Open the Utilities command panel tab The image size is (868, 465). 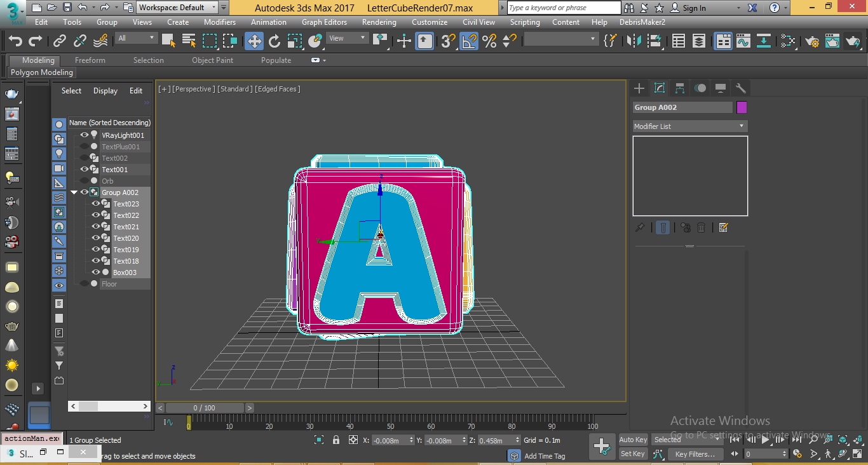point(740,88)
